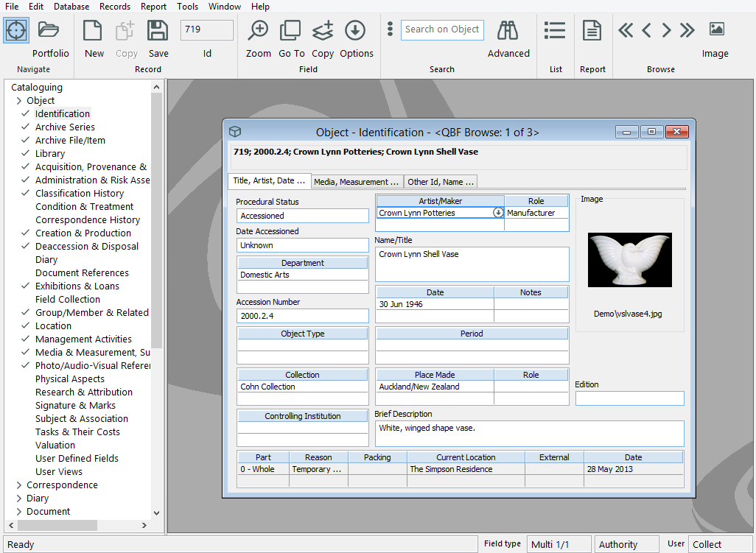
Task: Expand the Correspondence tree node
Action: (x=19, y=485)
